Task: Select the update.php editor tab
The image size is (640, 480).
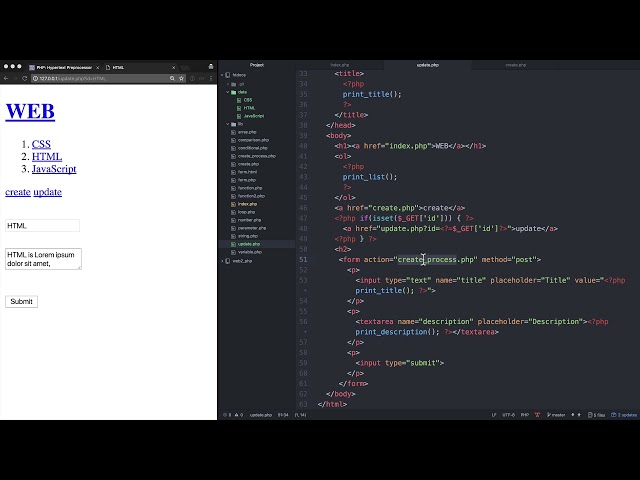Action: (428, 65)
